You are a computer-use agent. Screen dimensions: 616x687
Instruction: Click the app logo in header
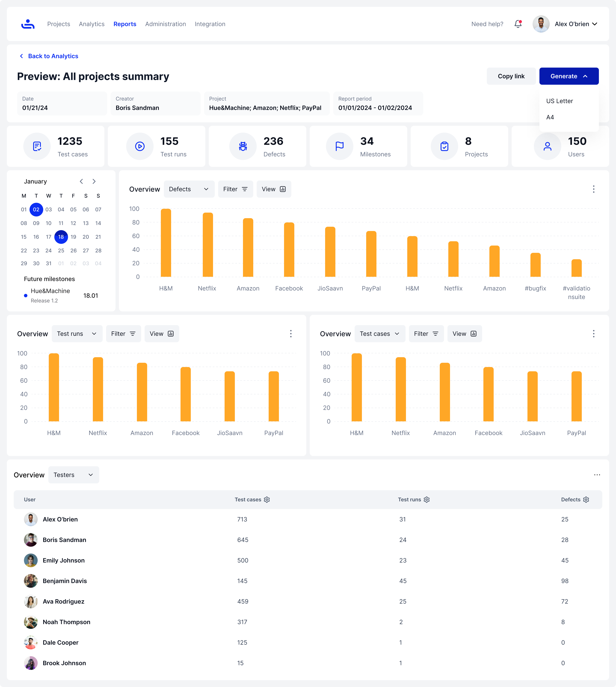(x=28, y=24)
